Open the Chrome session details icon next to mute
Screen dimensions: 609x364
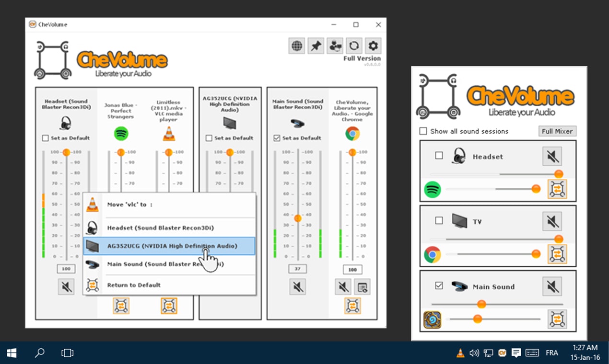pyautogui.click(x=362, y=287)
